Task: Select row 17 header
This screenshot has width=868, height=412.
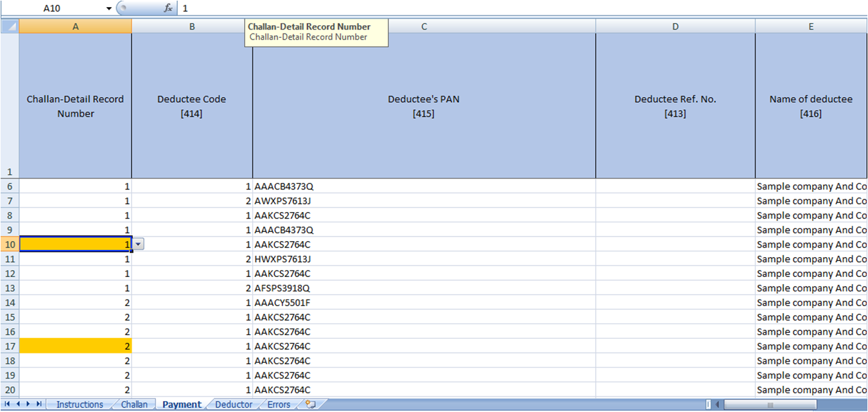Action: (10, 346)
